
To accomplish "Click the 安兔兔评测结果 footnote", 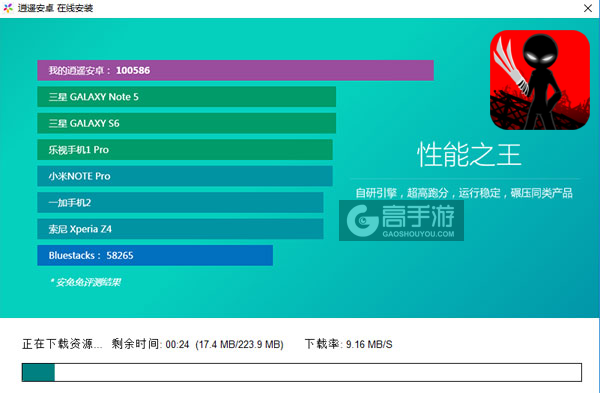I will pos(85,282).
